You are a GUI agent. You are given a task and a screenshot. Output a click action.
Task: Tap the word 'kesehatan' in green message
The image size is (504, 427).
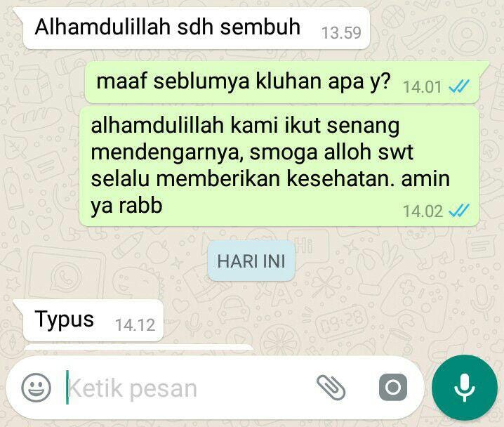coord(340,179)
